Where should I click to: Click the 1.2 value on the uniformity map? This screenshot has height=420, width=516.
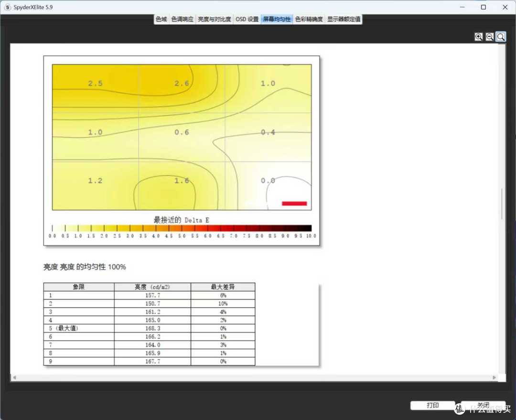point(95,181)
